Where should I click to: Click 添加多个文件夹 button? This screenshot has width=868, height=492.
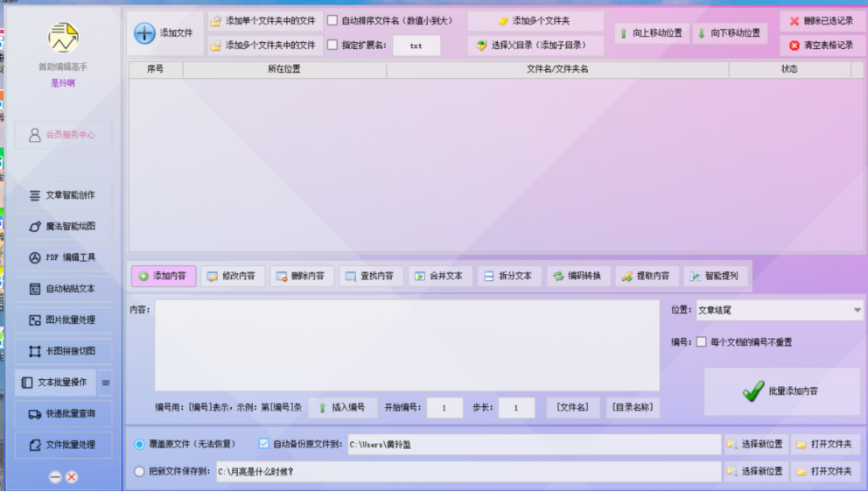[x=535, y=21]
